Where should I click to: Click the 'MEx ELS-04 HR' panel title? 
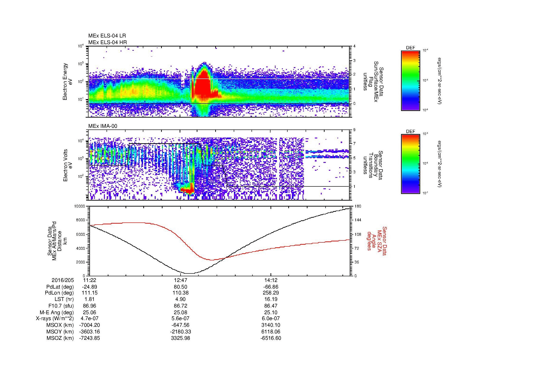click(x=107, y=42)
